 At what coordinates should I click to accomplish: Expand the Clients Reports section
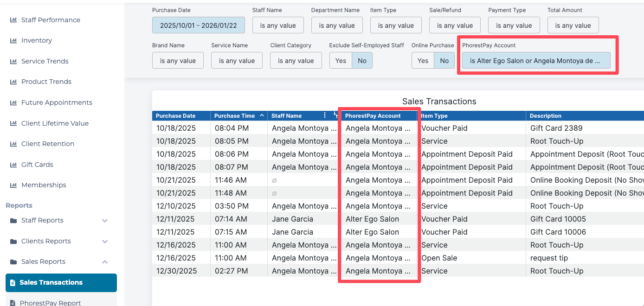pos(105,242)
